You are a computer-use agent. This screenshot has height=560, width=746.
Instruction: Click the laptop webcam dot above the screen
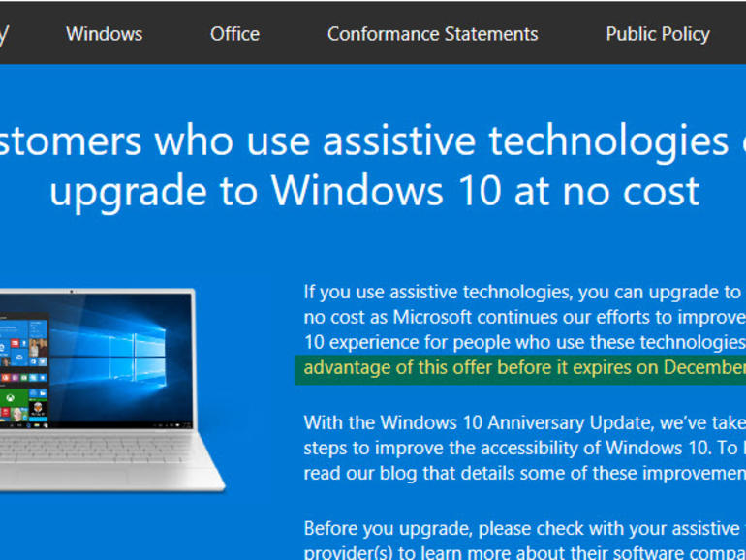(72, 292)
